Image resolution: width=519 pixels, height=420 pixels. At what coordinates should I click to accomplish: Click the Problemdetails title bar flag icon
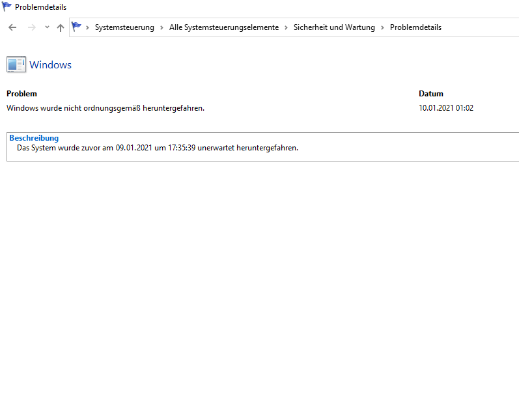tap(7, 7)
